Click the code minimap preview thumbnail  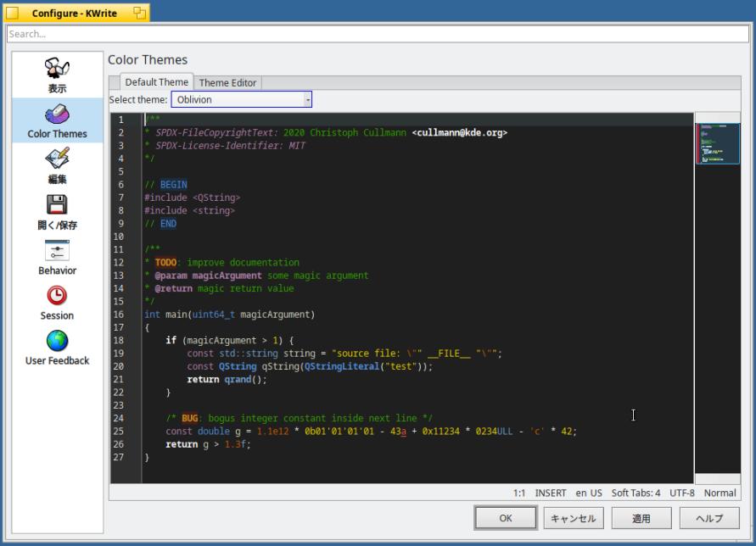[x=718, y=143]
